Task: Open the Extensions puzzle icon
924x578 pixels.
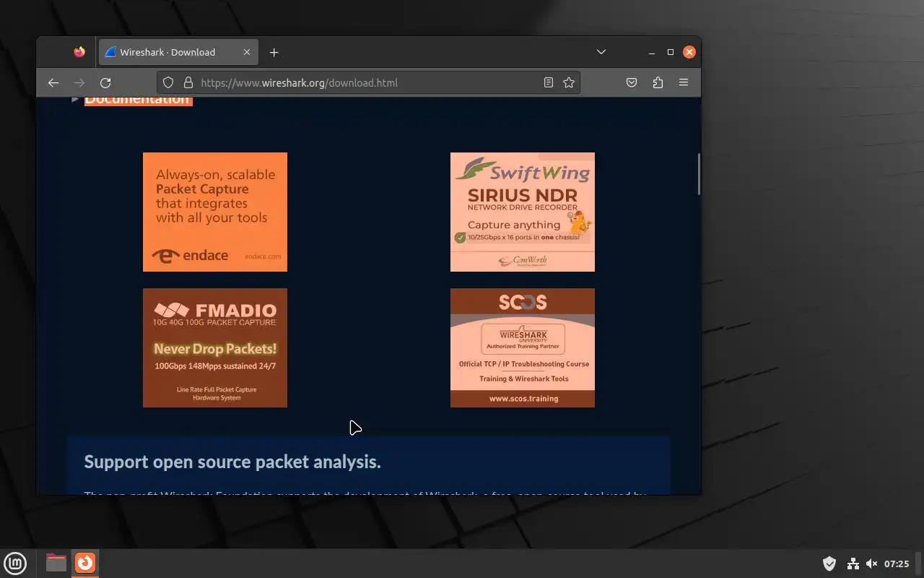Action: pos(658,82)
